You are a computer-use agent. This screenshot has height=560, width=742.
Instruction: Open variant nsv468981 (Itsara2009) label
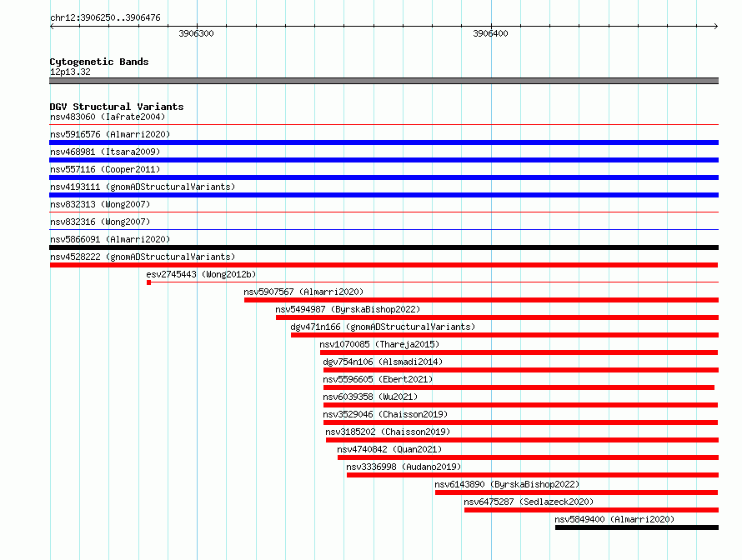pyautogui.click(x=105, y=152)
